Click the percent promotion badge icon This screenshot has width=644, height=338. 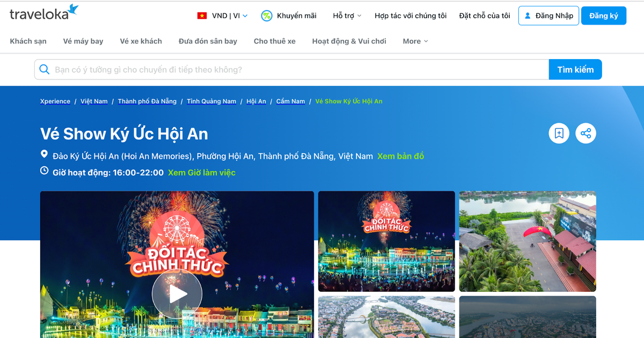[x=266, y=16]
